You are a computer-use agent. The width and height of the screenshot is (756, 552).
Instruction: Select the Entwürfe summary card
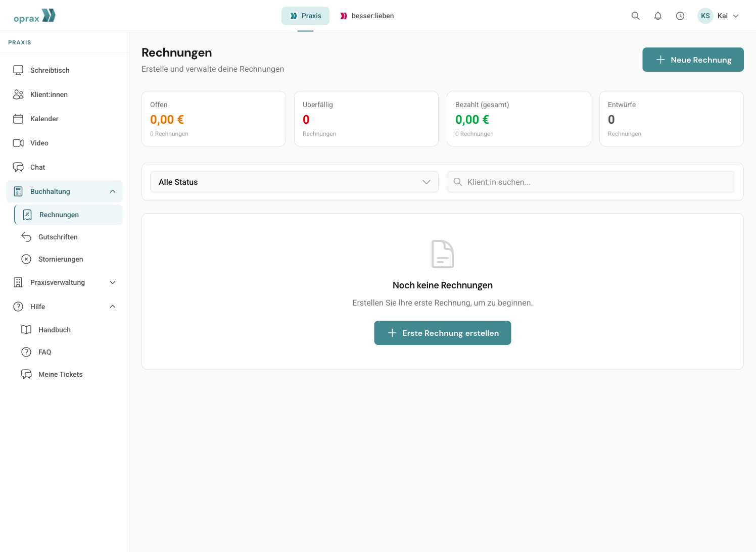coord(672,119)
